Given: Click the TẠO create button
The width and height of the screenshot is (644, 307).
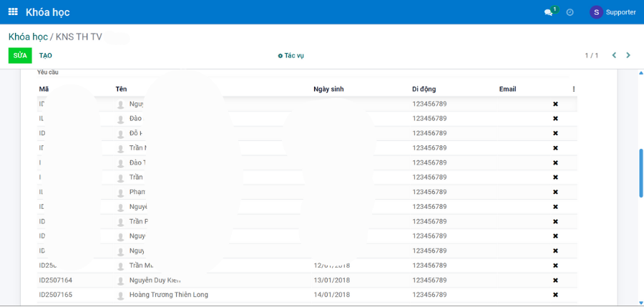Looking at the screenshot, I should click(x=46, y=55).
